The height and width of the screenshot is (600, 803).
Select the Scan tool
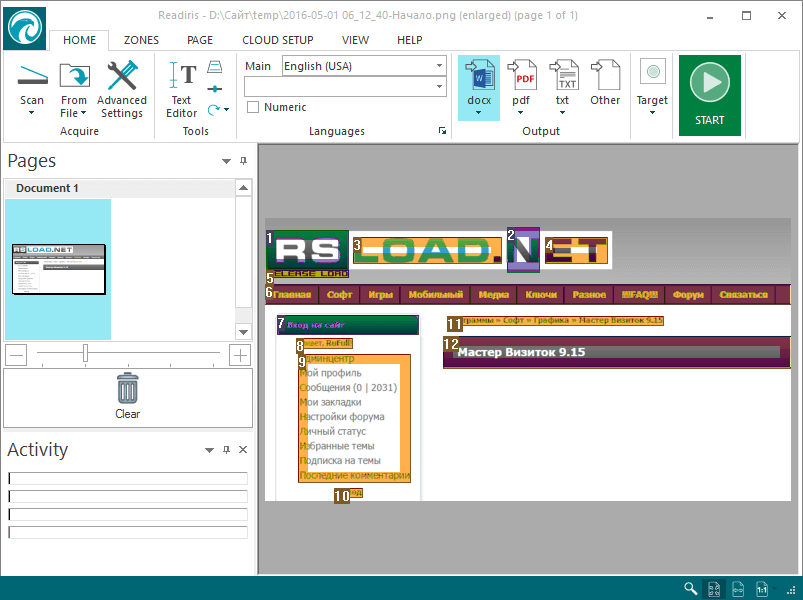tap(32, 88)
